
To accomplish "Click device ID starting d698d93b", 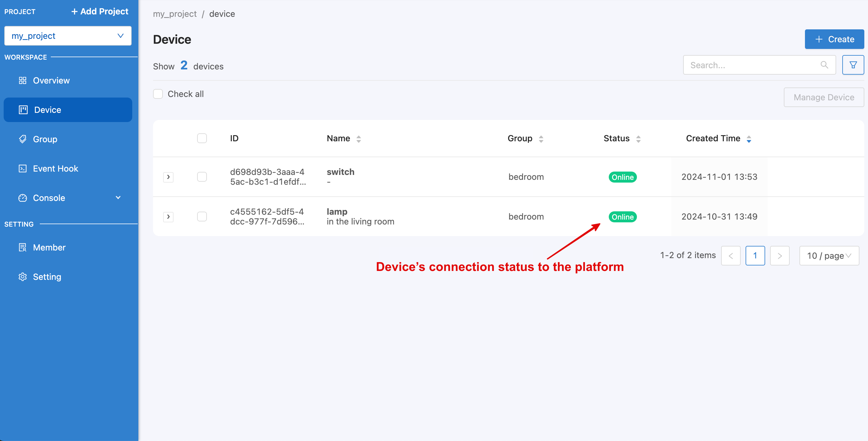I will click(268, 177).
